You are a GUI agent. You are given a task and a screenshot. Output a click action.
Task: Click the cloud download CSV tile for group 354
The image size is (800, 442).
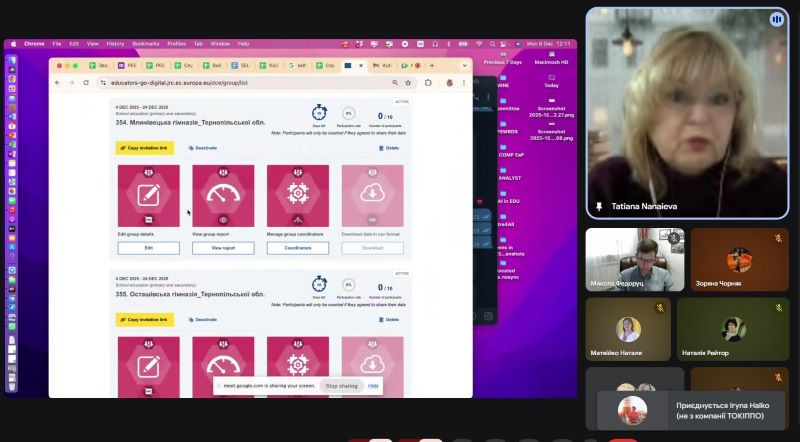[x=372, y=195]
